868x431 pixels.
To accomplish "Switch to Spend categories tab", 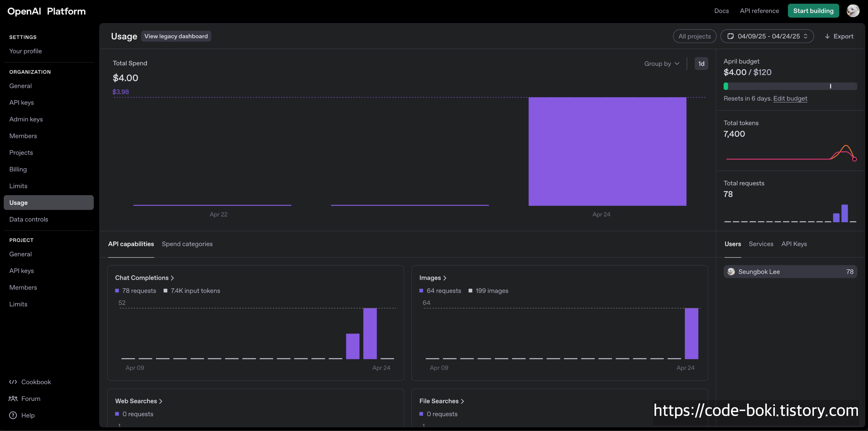I will point(187,244).
